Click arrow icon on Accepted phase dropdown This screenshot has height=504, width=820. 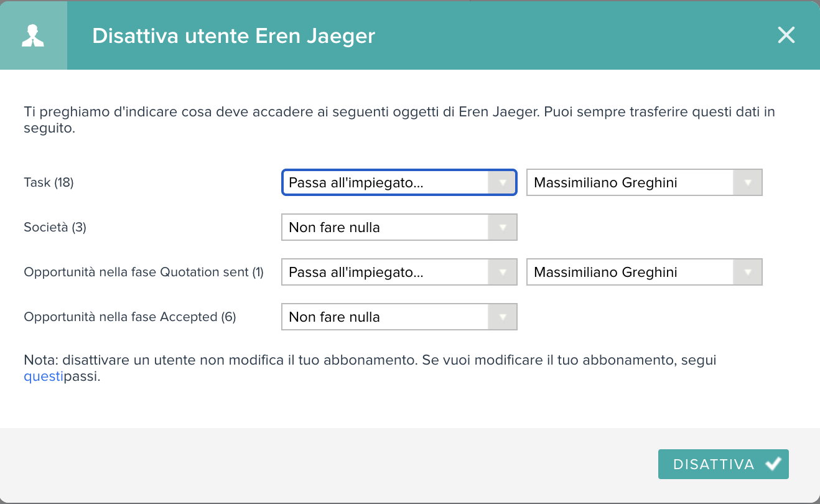coord(503,317)
